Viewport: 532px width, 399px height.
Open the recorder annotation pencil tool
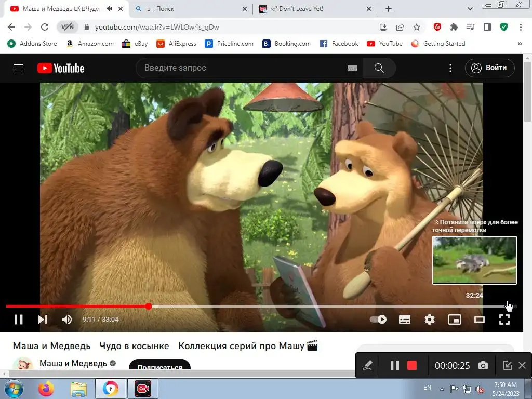pyautogui.click(x=367, y=365)
